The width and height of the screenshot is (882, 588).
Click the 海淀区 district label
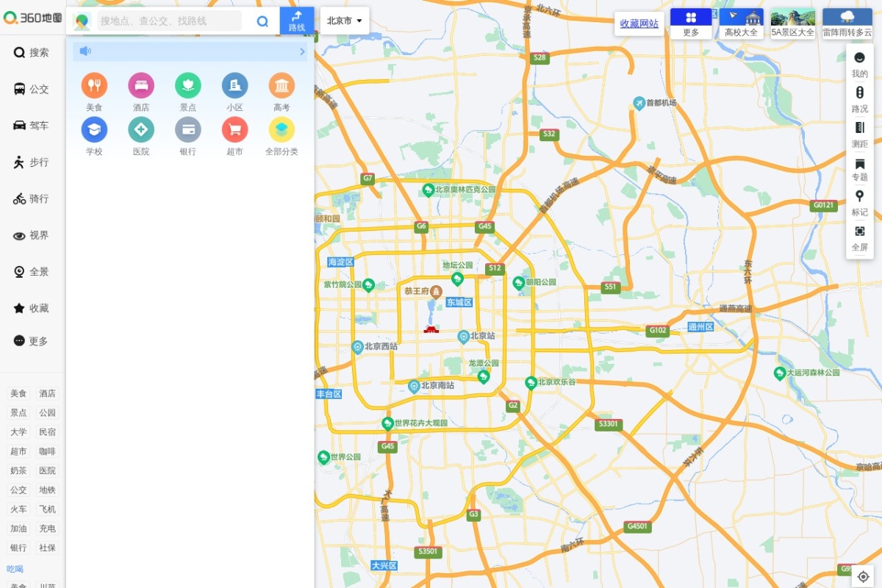[x=341, y=262]
